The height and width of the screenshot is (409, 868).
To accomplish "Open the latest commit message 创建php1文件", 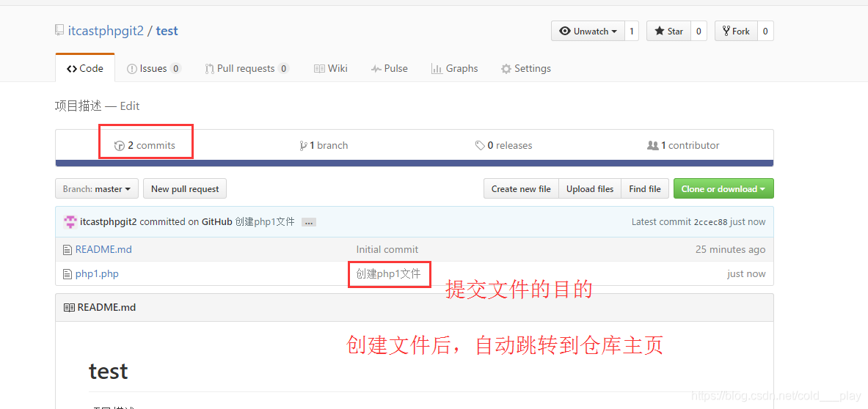I will coord(265,221).
